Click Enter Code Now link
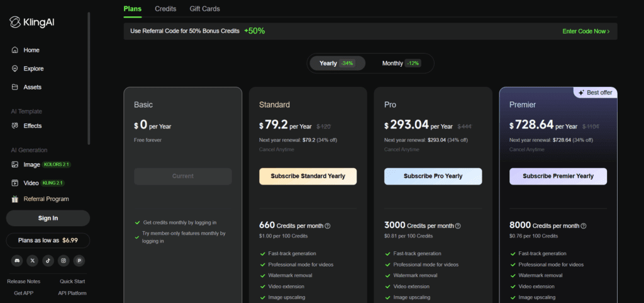The image size is (644, 303). pyautogui.click(x=586, y=31)
